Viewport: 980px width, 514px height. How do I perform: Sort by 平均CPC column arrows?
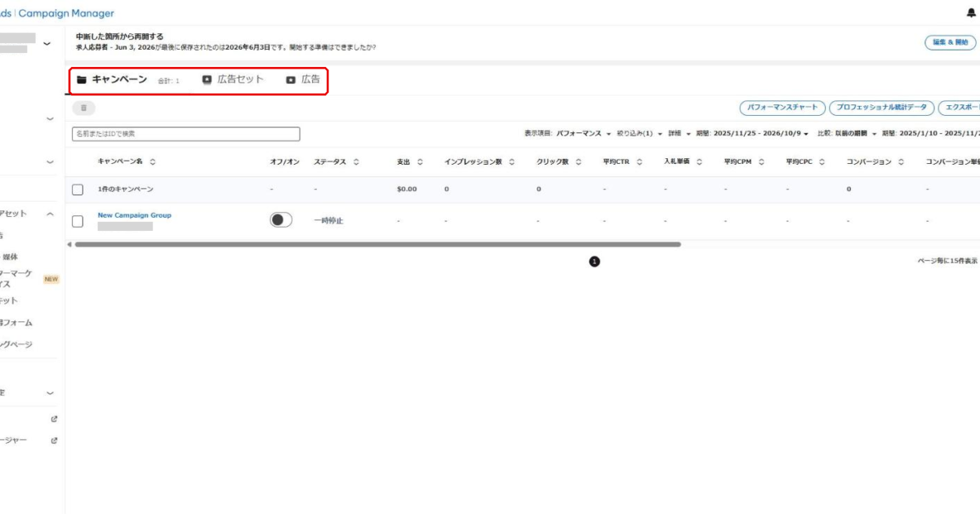point(822,162)
